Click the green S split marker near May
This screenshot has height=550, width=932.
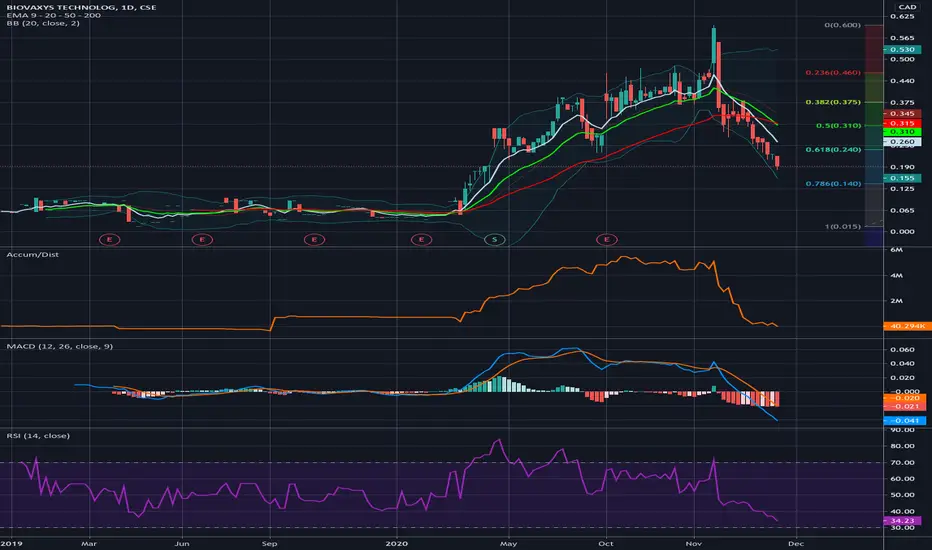495,240
